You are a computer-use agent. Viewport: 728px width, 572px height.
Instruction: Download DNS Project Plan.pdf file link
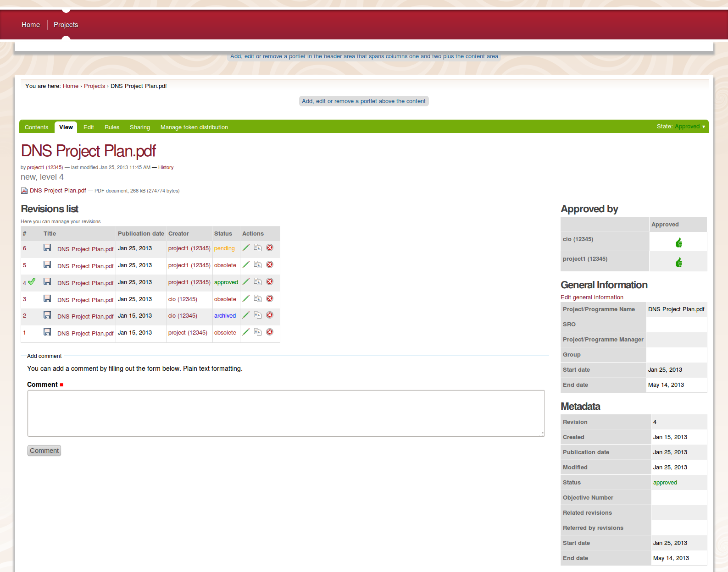point(58,191)
